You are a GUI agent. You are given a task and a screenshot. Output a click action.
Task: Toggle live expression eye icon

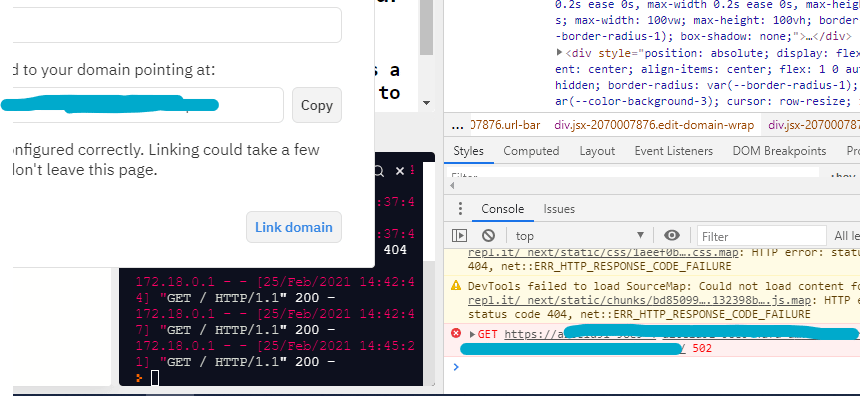coord(672,236)
